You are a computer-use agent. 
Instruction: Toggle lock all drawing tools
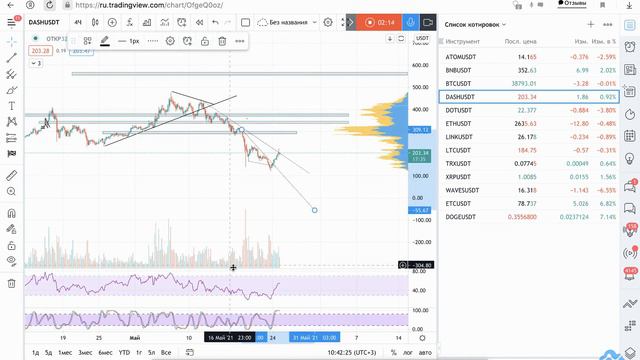(x=11, y=245)
